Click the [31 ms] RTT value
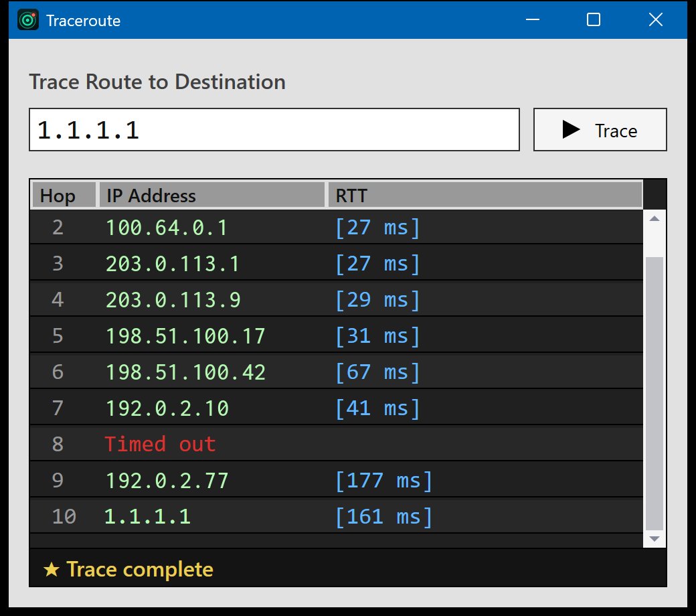Viewport: 696px width, 616px height. coord(377,336)
